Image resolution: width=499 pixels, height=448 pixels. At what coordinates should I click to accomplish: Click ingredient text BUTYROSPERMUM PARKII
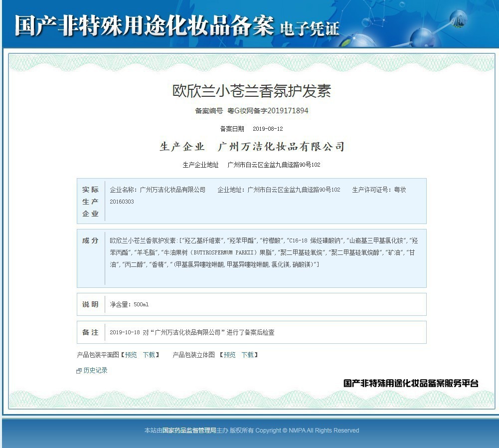[223, 252]
